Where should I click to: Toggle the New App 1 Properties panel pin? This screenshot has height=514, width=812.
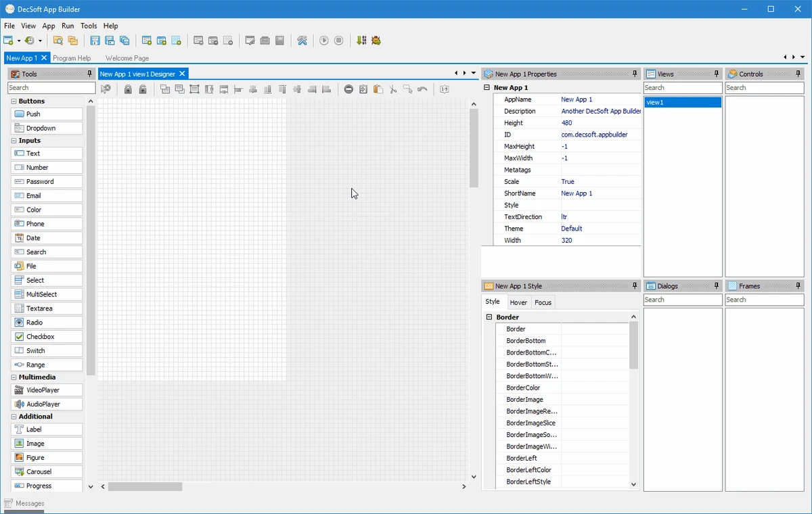pyautogui.click(x=635, y=74)
